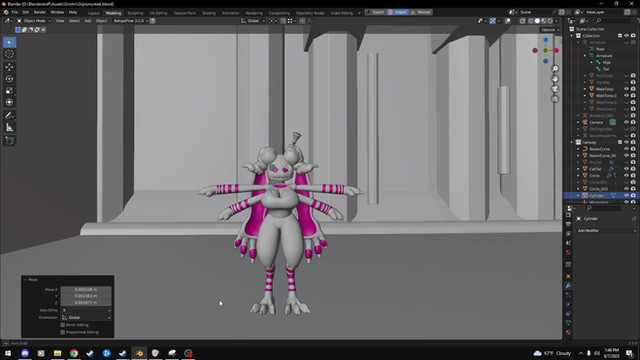Switch to the Layout workspace tab
The width and height of the screenshot is (640, 360).
pos(93,13)
